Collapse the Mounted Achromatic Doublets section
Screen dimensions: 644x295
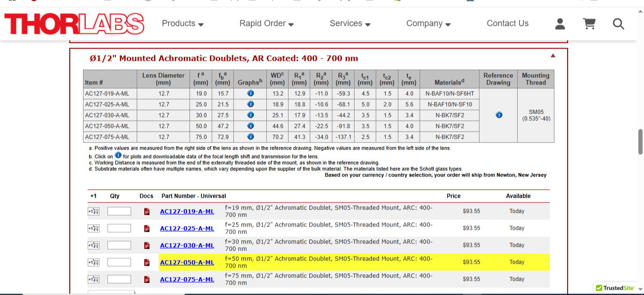click(553, 56)
